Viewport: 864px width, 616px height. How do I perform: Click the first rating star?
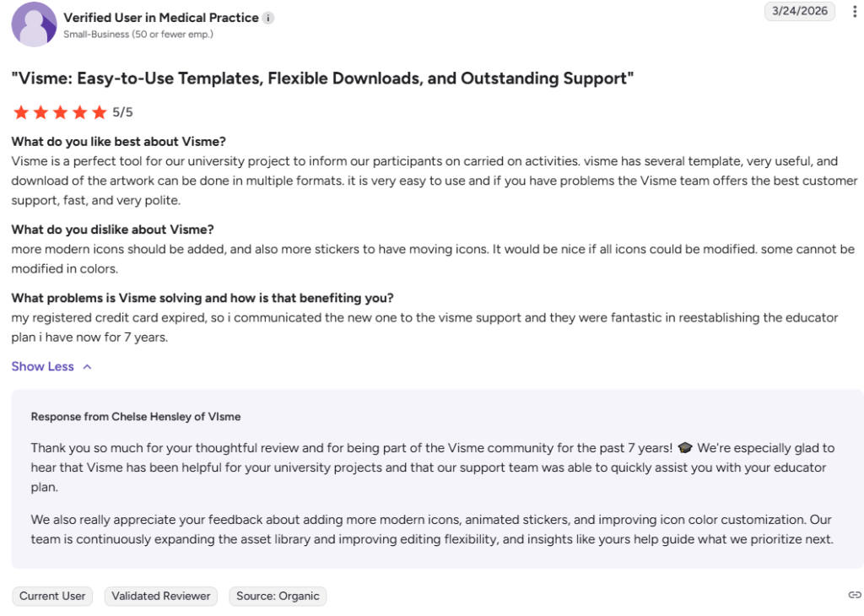21,112
